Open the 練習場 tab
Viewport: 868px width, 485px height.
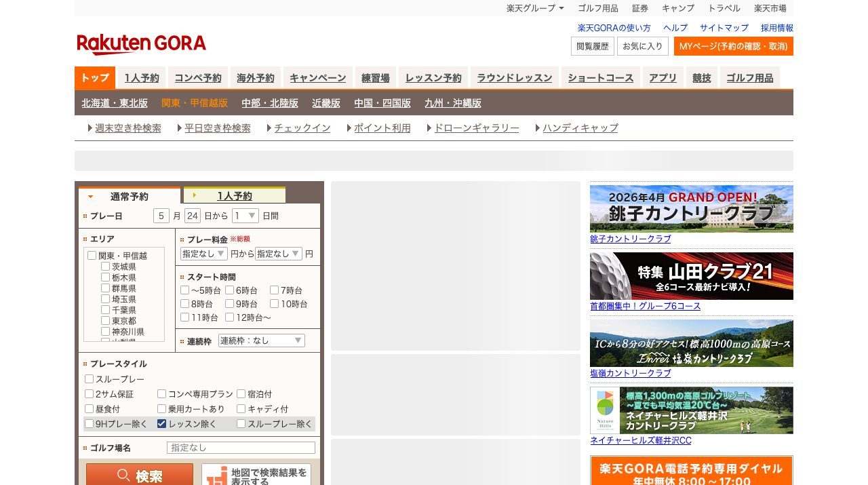pyautogui.click(x=376, y=78)
